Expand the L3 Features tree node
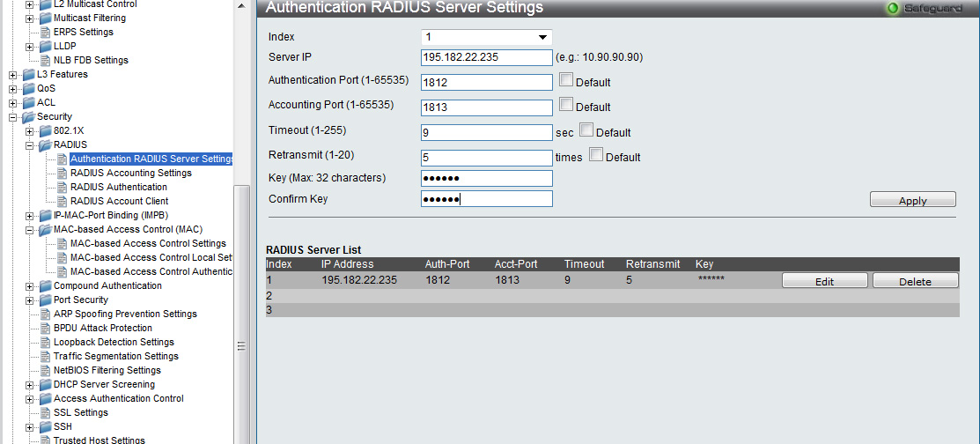The image size is (980, 444). coord(12,74)
